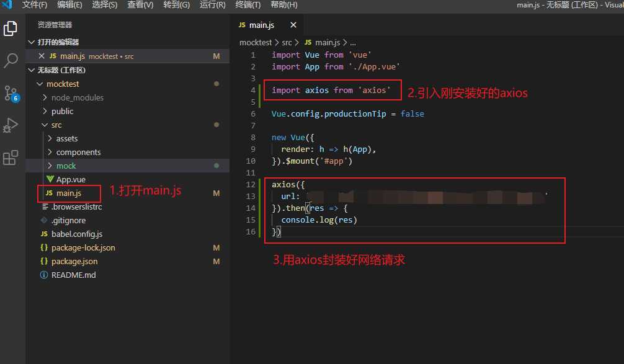The width and height of the screenshot is (624, 364).
Task: Open the Run and Debug view
Action: point(11,125)
